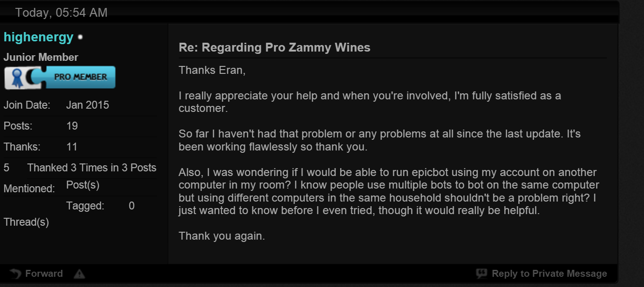Click Thanked 3 Times in 3 Posts
This screenshot has width=644, height=287.
pyautogui.click(x=92, y=168)
